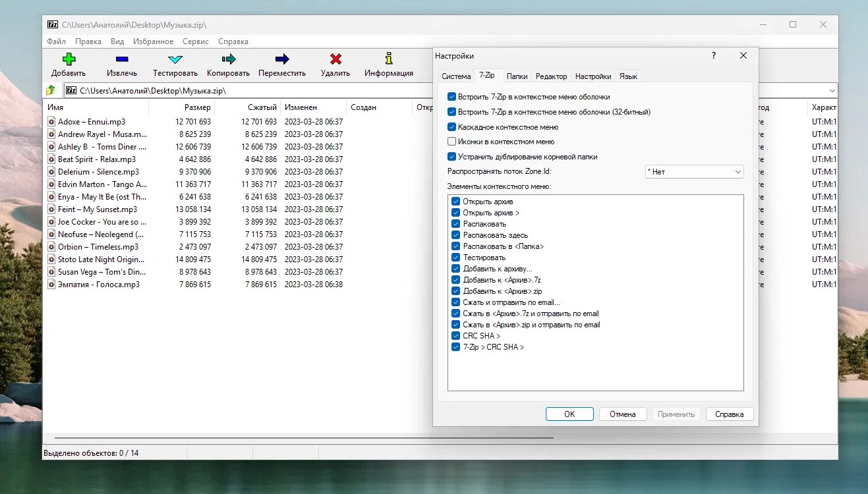The height and width of the screenshot is (494, 868).
Task: Click the green plus Добавить toolbar icon
Action: (x=69, y=59)
